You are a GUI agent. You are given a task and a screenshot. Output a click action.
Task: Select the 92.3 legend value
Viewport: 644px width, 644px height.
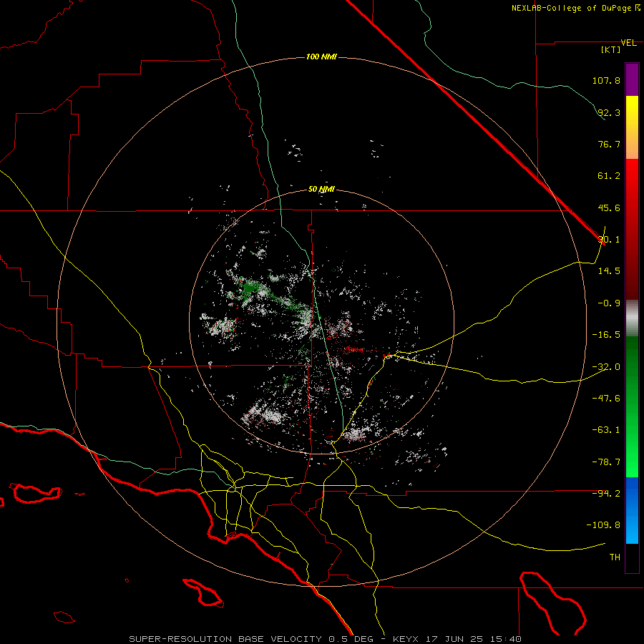[x=609, y=112]
